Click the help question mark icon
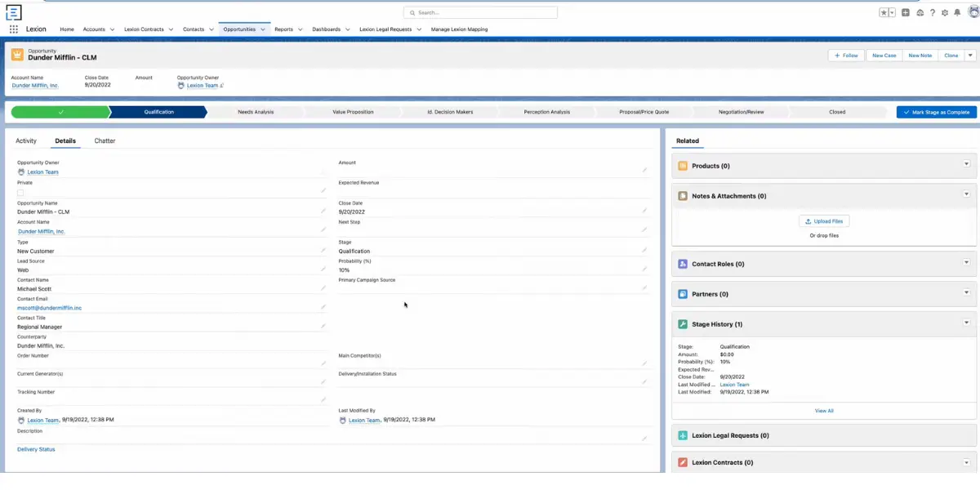Viewport: 980px width, 490px height. [x=933, y=13]
